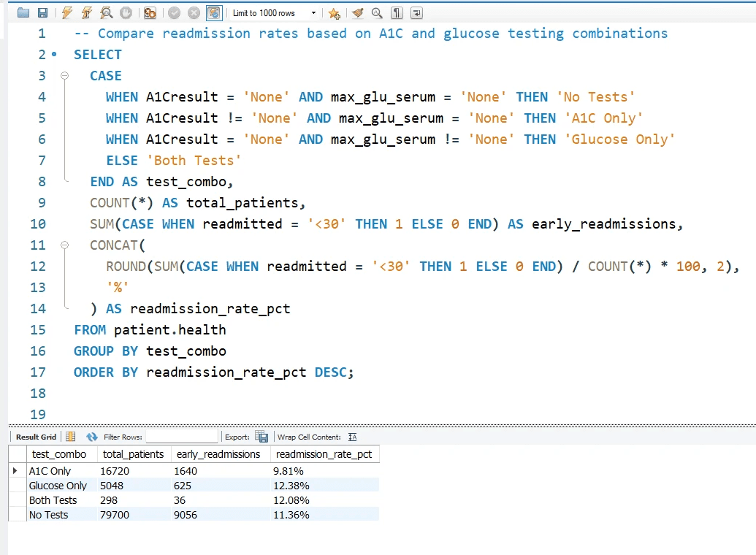Viewport: 756px width, 555px height.
Task: Refresh the result grid
Action: (91, 437)
